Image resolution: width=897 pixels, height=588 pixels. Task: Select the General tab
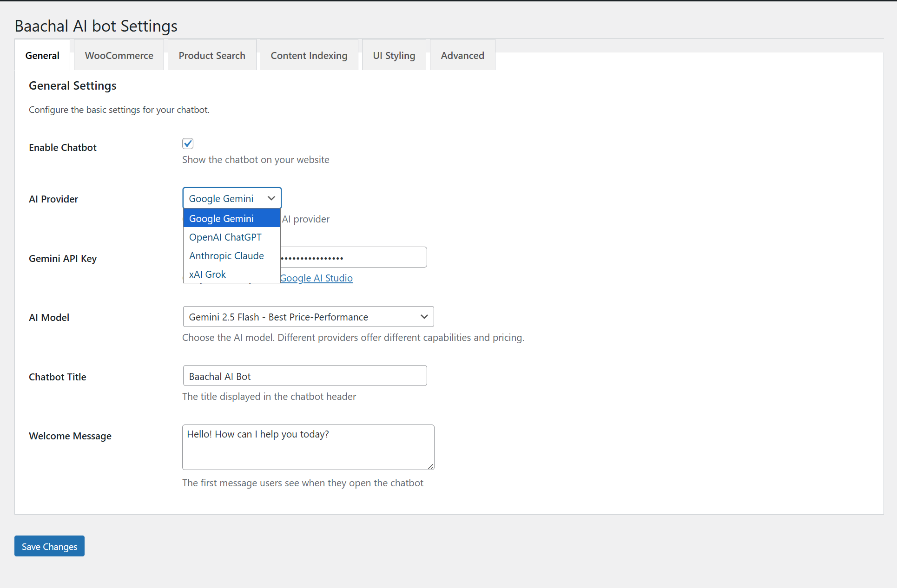pyautogui.click(x=42, y=55)
